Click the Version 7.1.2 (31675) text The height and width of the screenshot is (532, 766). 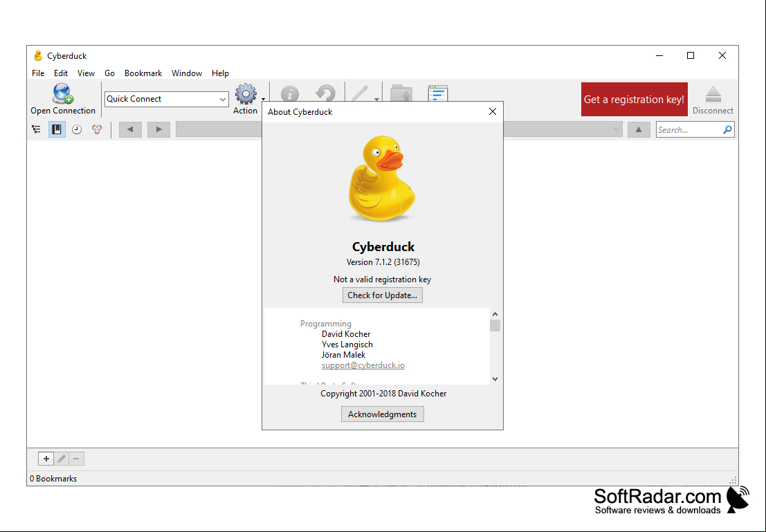tap(383, 262)
